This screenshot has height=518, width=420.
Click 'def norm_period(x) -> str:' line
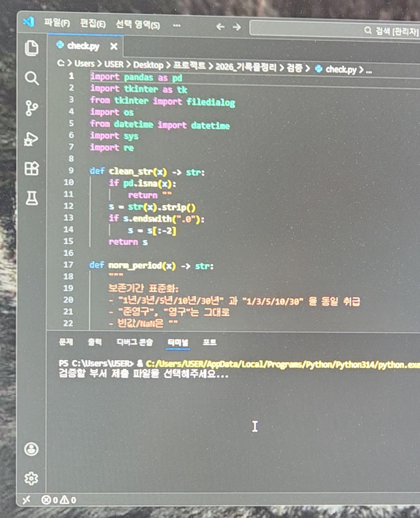point(151,265)
